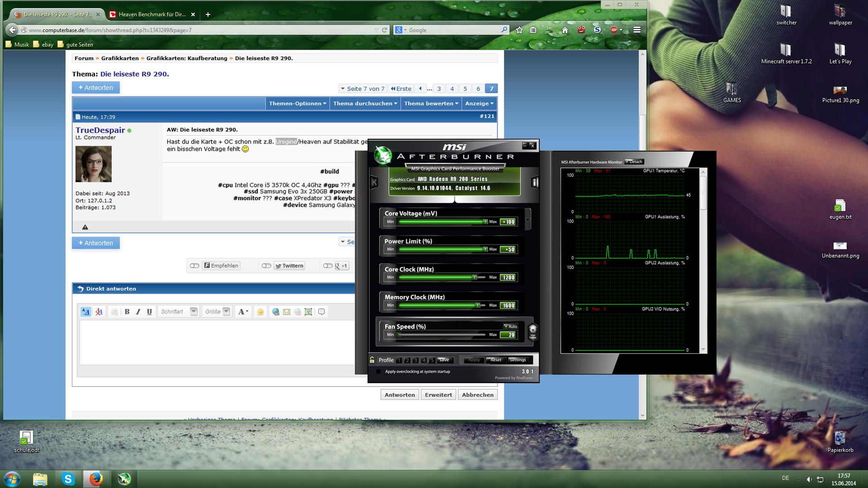The image size is (868, 488).
Task: Open the gute Seiten bookmark folder
Action: [x=75, y=44]
